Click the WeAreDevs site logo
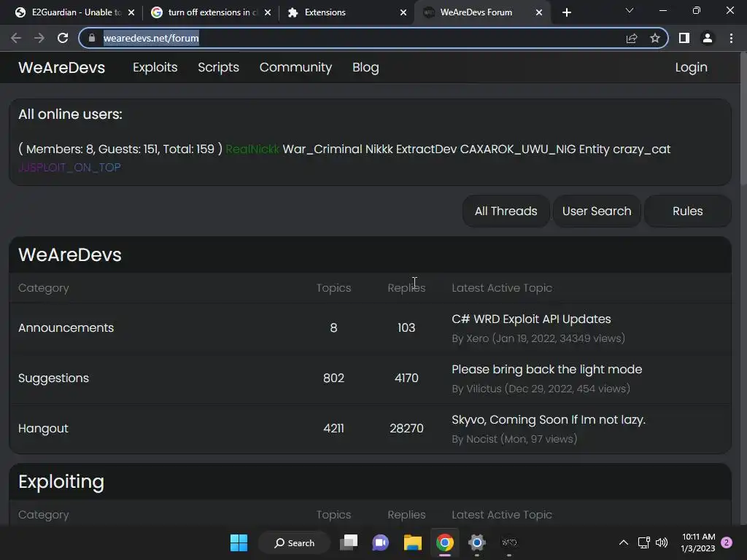Viewport: 747px width, 560px height. tap(61, 68)
